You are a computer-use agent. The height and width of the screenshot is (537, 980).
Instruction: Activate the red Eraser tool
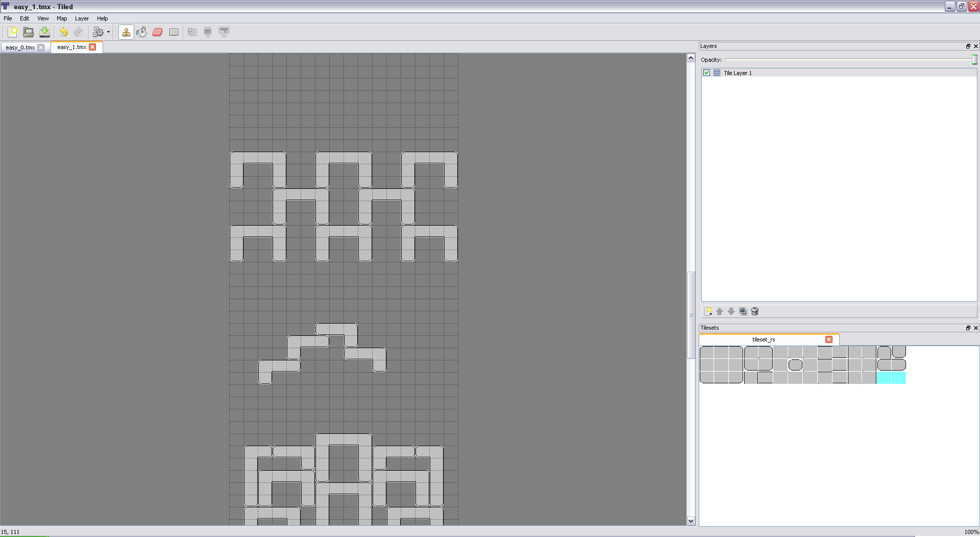(158, 32)
